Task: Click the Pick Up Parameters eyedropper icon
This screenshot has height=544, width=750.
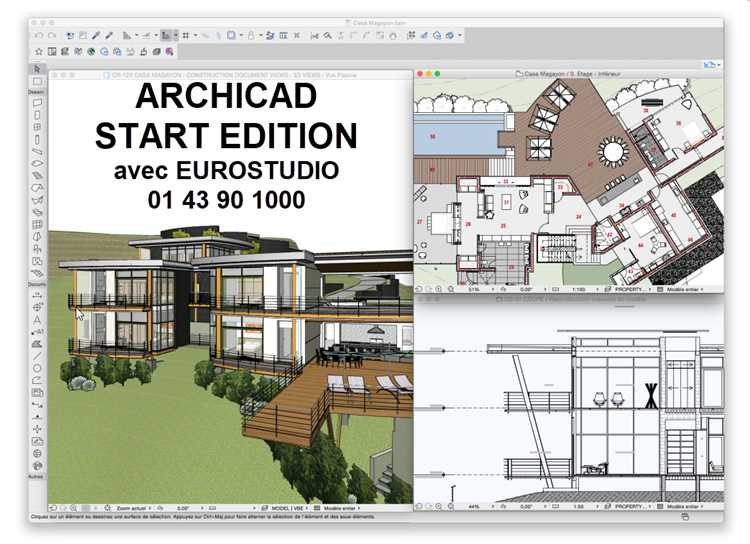Action: [96, 35]
